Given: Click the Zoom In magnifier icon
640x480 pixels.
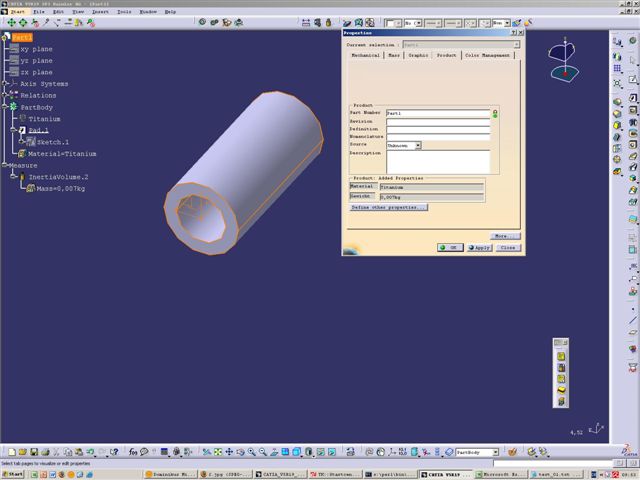Looking at the screenshot, I should pyautogui.click(x=251, y=452).
